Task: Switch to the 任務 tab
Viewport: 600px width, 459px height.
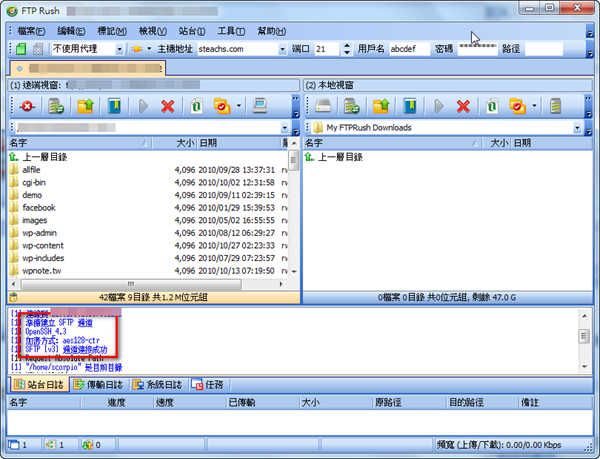Action: click(207, 384)
